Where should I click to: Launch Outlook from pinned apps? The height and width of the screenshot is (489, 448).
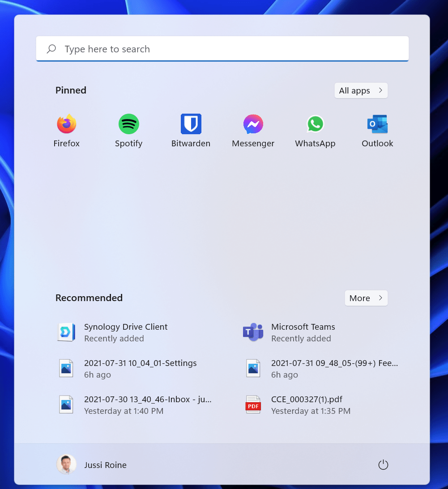(377, 124)
